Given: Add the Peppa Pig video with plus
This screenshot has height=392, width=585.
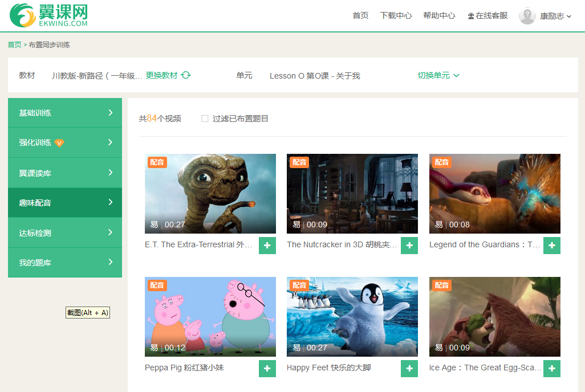Looking at the screenshot, I should [267, 369].
